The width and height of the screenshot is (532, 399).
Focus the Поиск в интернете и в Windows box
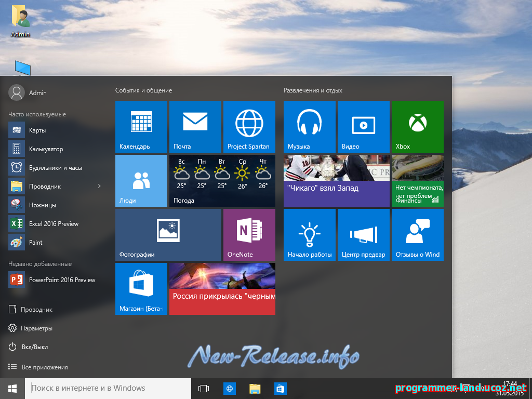(x=108, y=389)
